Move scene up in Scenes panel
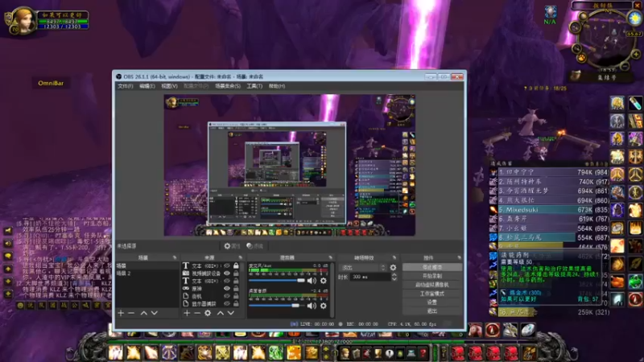Screen dimensions: 644x362 [x=143, y=313]
